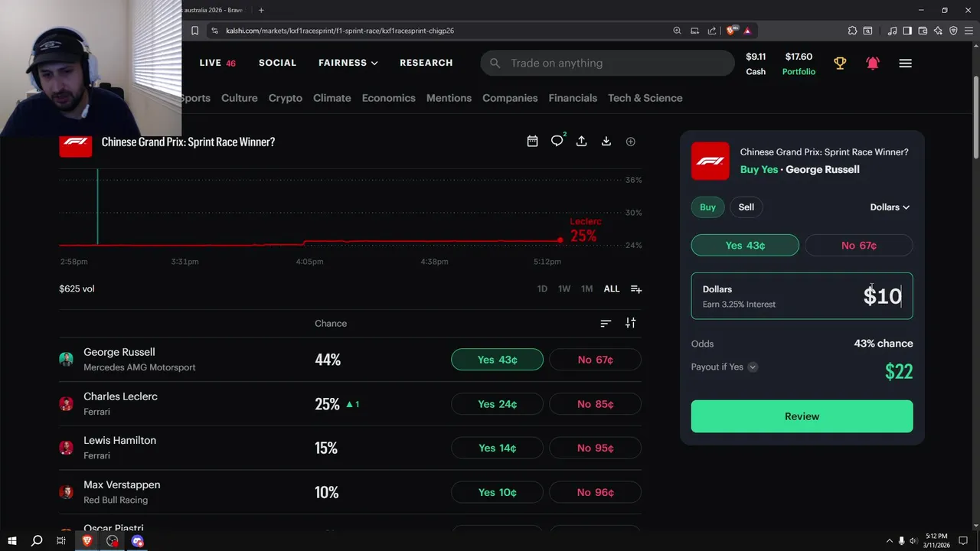Click the filter sliders icon in Chance header

tap(630, 323)
